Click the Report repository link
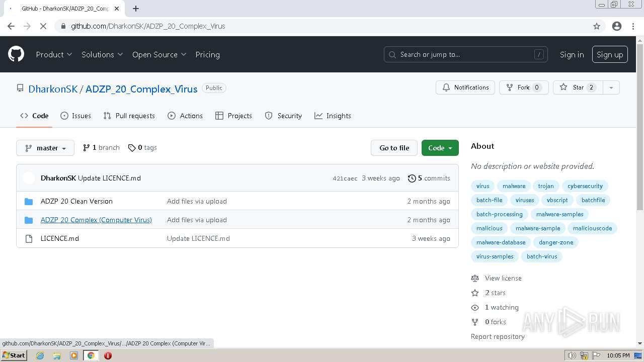Viewport: 644px width, 362px height. 498,336
